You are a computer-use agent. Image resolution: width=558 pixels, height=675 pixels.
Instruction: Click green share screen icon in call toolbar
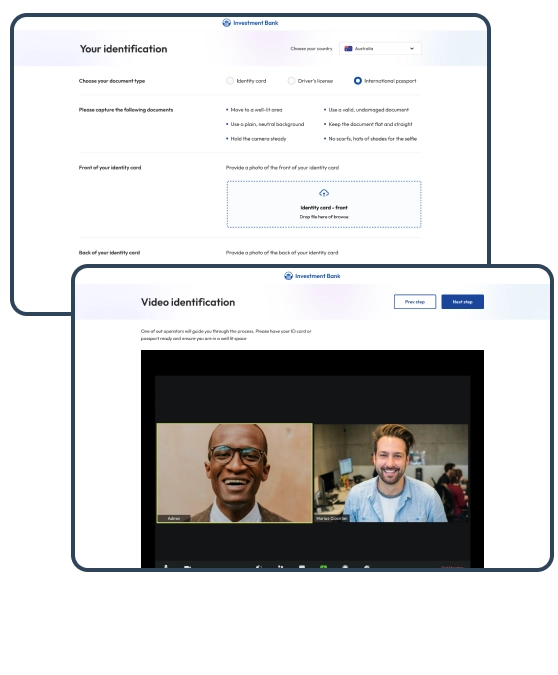(x=323, y=567)
